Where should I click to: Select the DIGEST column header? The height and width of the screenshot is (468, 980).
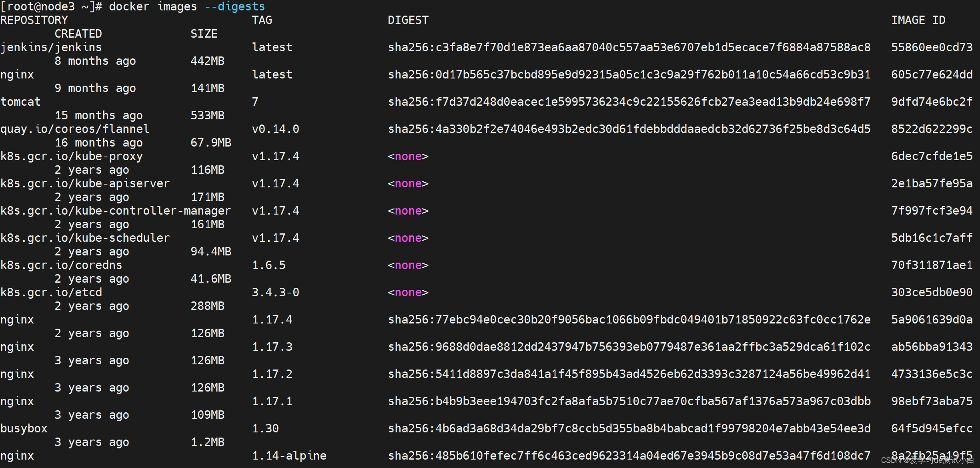pos(408,20)
